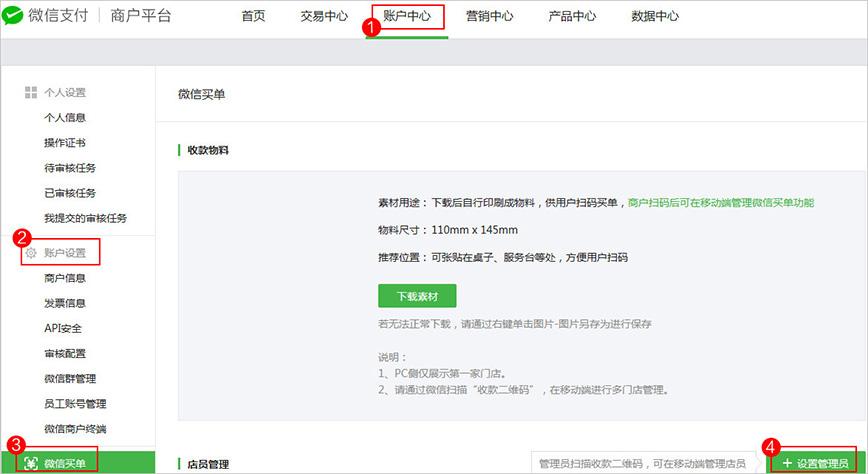Click the 个人设置 grid icon

pos(31,93)
